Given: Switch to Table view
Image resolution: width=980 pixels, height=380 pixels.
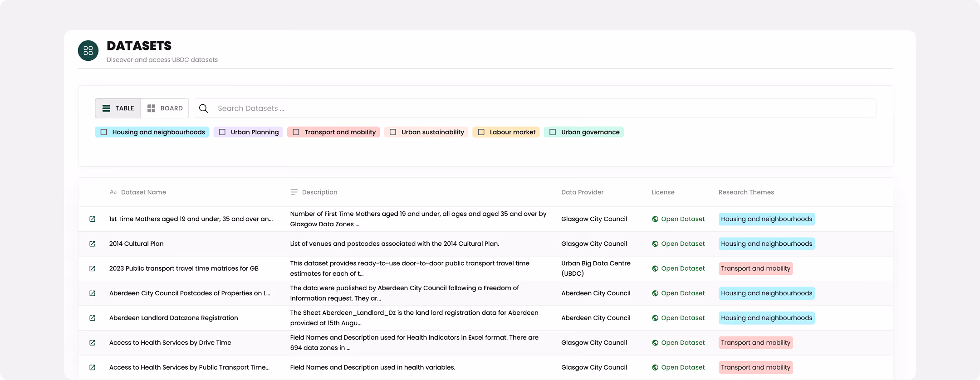Looking at the screenshot, I should click(x=118, y=108).
